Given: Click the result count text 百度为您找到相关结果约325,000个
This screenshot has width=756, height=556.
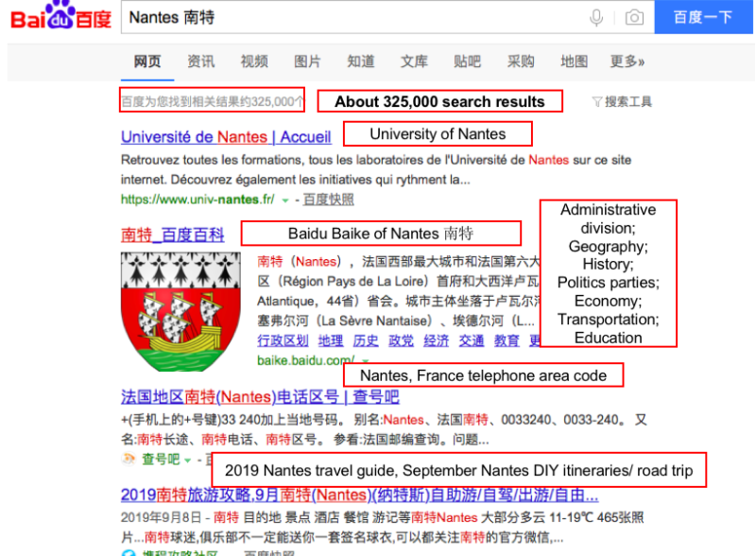Looking at the screenshot, I should pos(212,102).
